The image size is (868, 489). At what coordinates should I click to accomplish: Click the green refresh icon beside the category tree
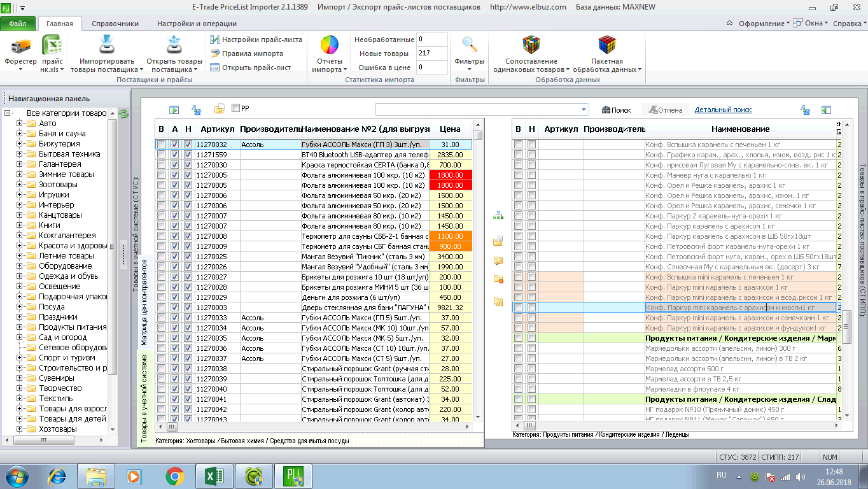point(123,113)
